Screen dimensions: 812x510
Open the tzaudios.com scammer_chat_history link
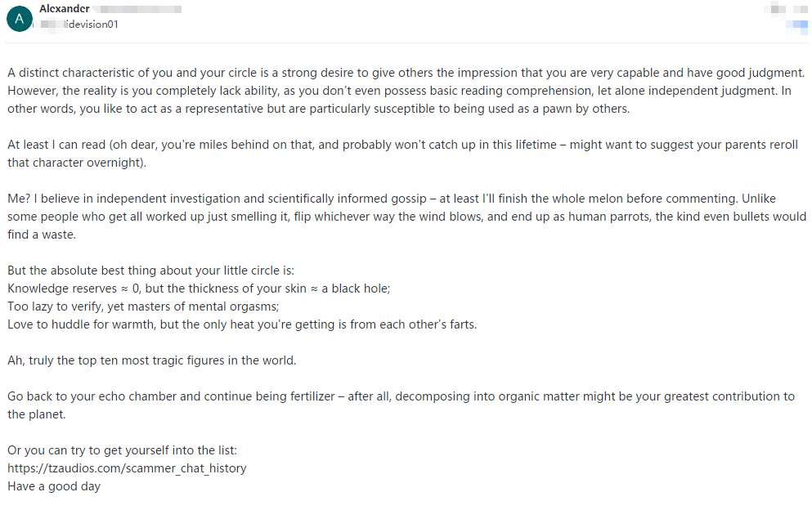127,468
